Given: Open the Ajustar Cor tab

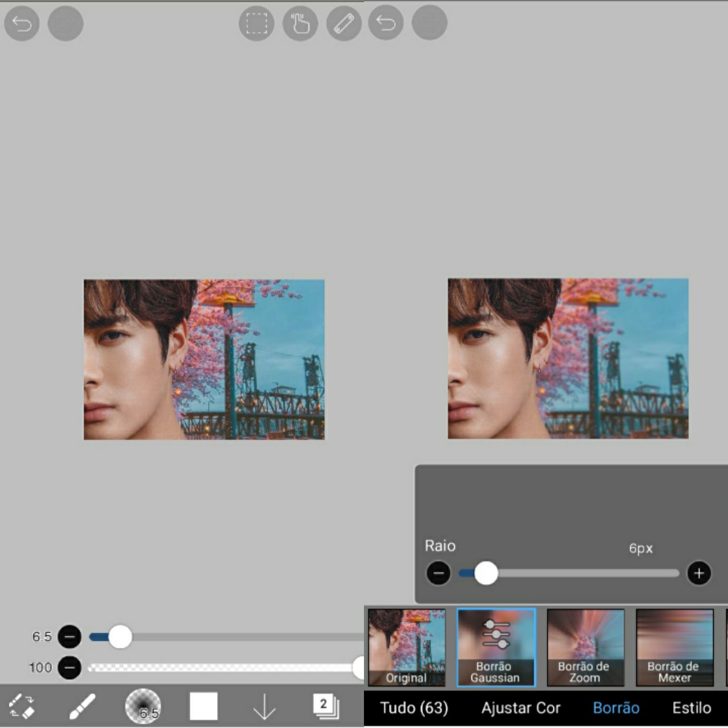Looking at the screenshot, I should click(521, 708).
